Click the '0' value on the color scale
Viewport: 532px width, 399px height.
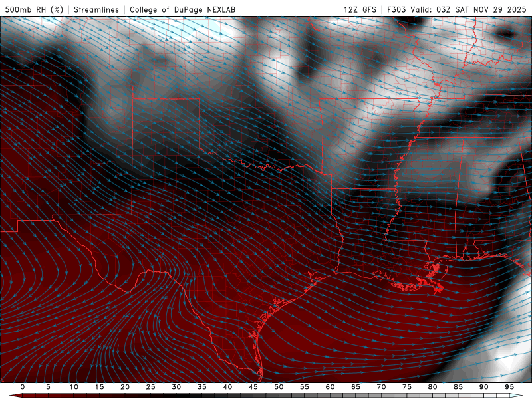click(x=23, y=387)
